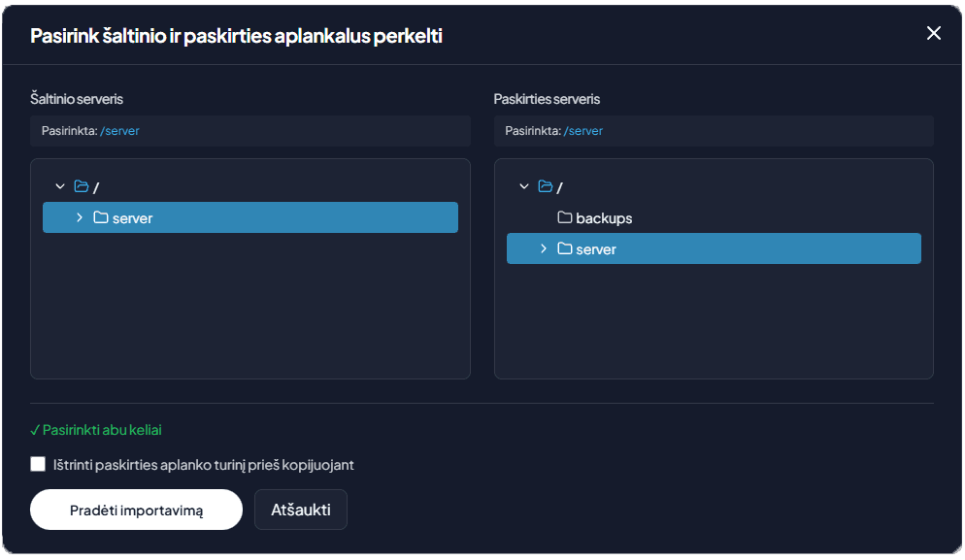Viewport: 965px width, 560px height.
Task: Click the folder icon next to backups entry
Action: pyautogui.click(x=564, y=217)
